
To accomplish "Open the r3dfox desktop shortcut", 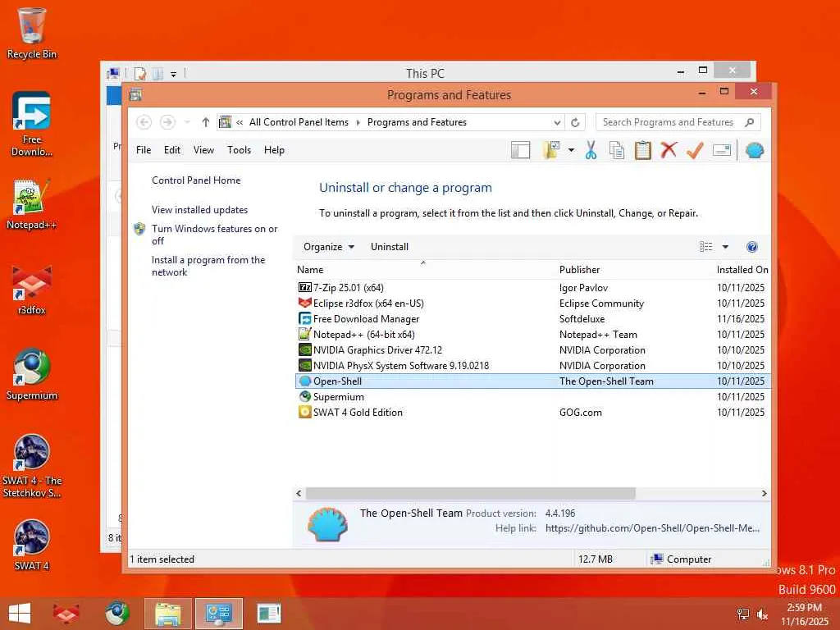I will (x=32, y=290).
